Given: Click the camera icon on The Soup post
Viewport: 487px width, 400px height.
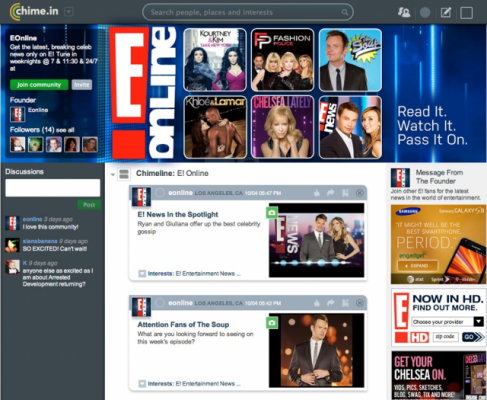Looking at the screenshot, I should 272,323.
